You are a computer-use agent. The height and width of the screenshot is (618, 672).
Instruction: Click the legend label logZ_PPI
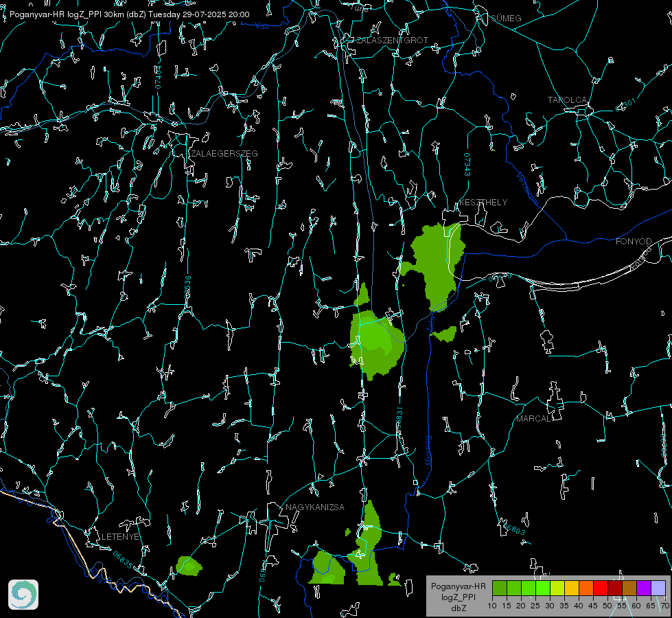tap(459, 597)
